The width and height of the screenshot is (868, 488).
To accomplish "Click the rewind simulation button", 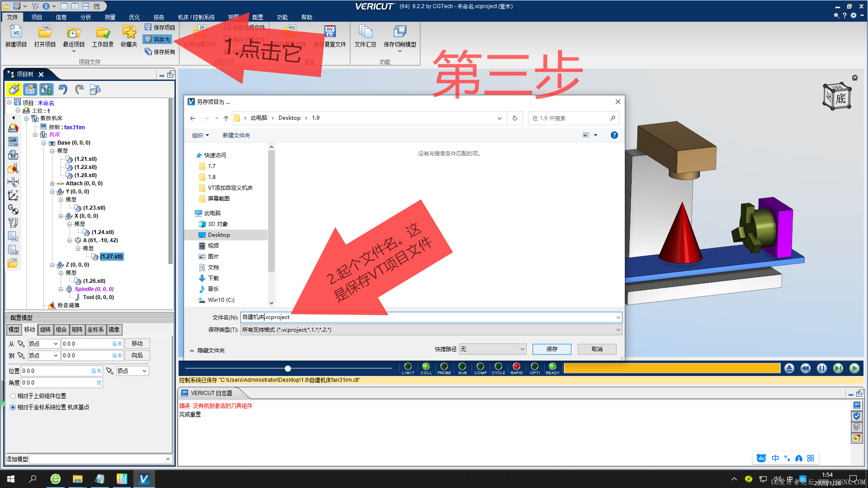I will click(806, 368).
